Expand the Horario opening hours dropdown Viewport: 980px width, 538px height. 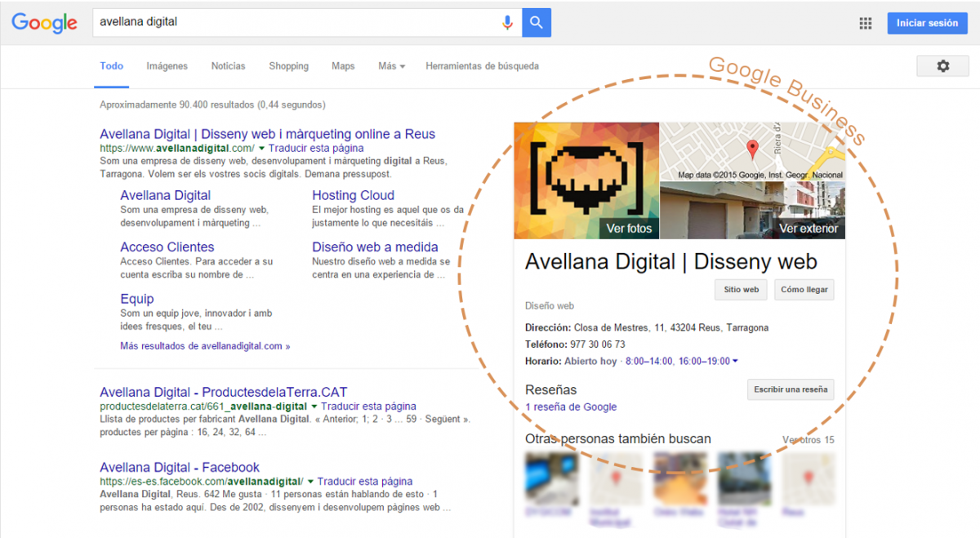pos(736,361)
